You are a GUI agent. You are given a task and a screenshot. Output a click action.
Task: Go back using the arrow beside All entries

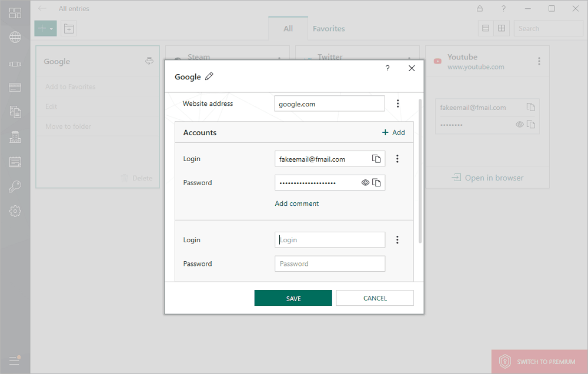[x=42, y=8]
